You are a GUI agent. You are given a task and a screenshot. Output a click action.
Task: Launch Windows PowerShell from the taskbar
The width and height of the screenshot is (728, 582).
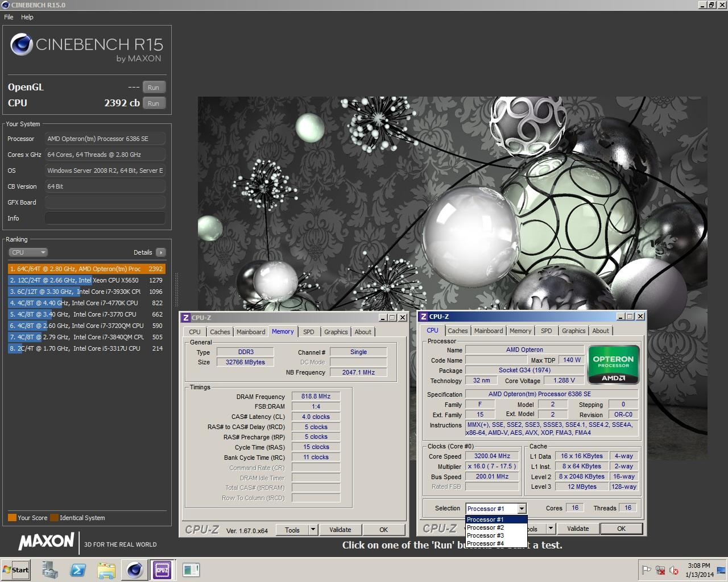(x=78, y=569)
